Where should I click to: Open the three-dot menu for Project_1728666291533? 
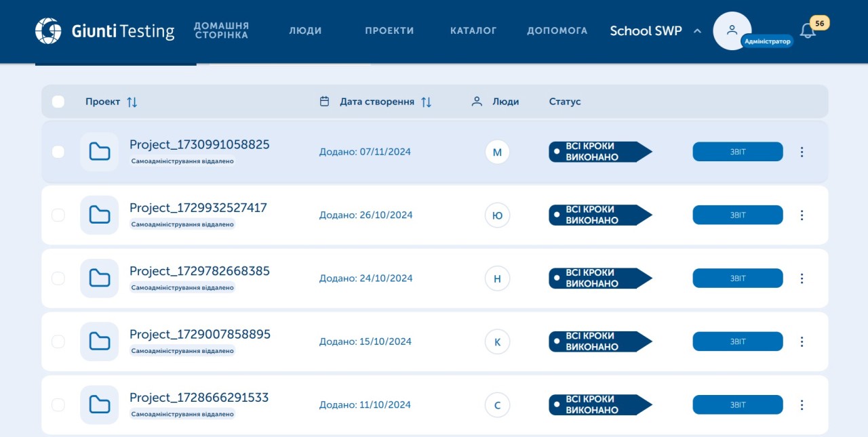802,404
